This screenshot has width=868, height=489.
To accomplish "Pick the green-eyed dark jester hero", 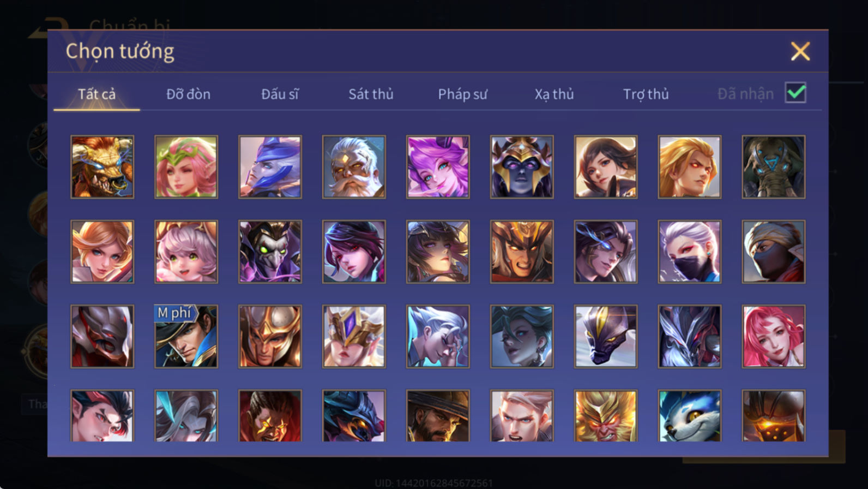I will point(270,252).
